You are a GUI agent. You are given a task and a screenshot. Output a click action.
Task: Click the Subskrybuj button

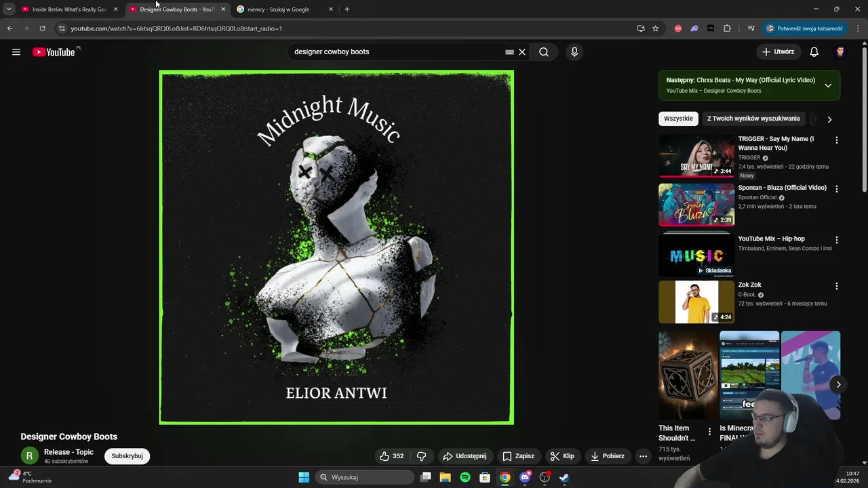(127, 456)
